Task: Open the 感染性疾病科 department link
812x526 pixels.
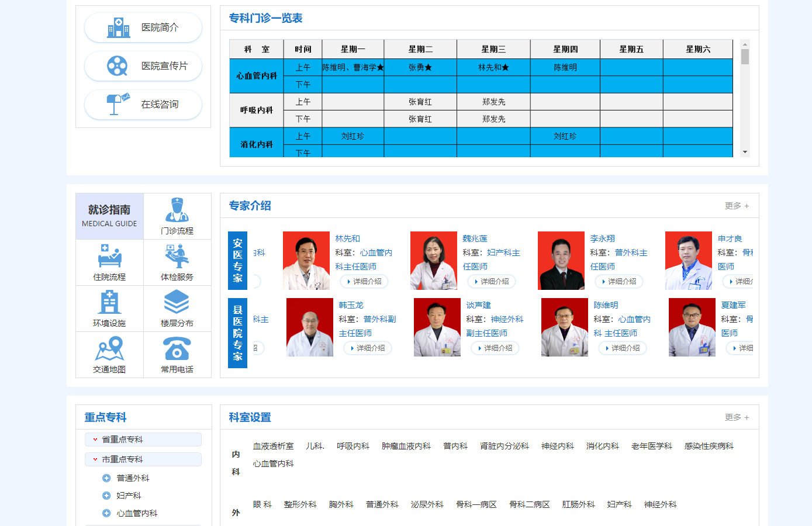Action: (709, 446)
